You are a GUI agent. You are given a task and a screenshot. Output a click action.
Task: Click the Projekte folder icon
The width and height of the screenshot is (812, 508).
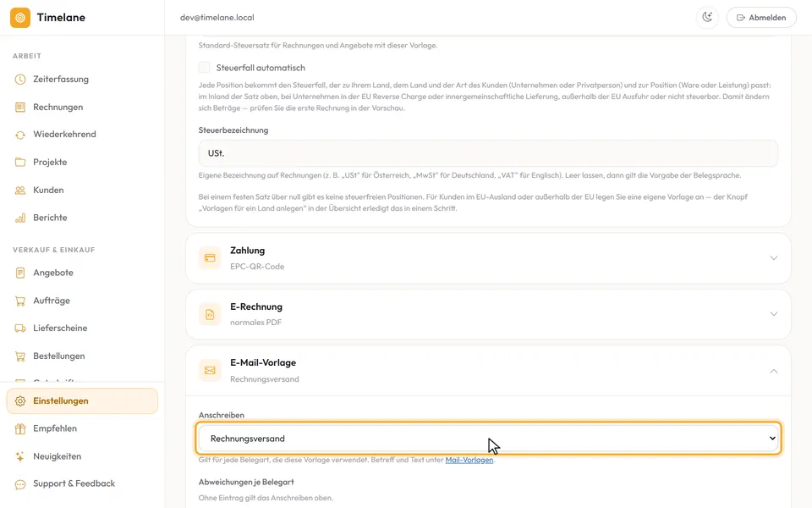coord(20,163)
